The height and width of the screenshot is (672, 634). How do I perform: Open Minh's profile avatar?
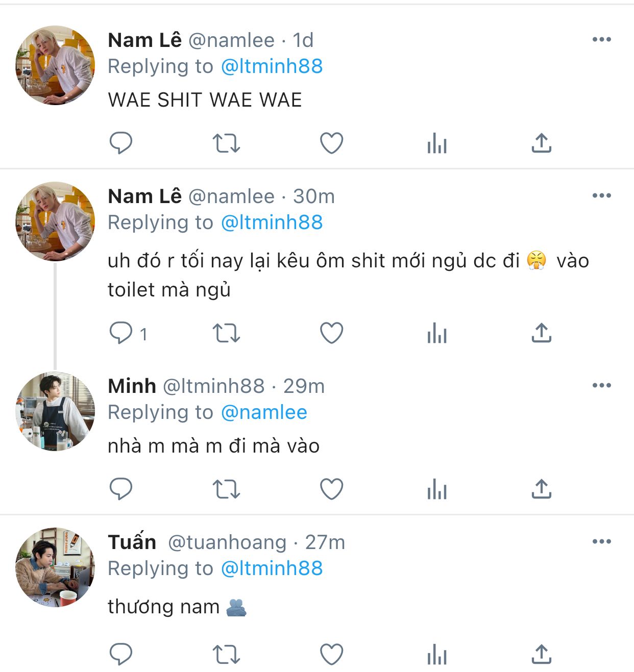tap(55, 411)
